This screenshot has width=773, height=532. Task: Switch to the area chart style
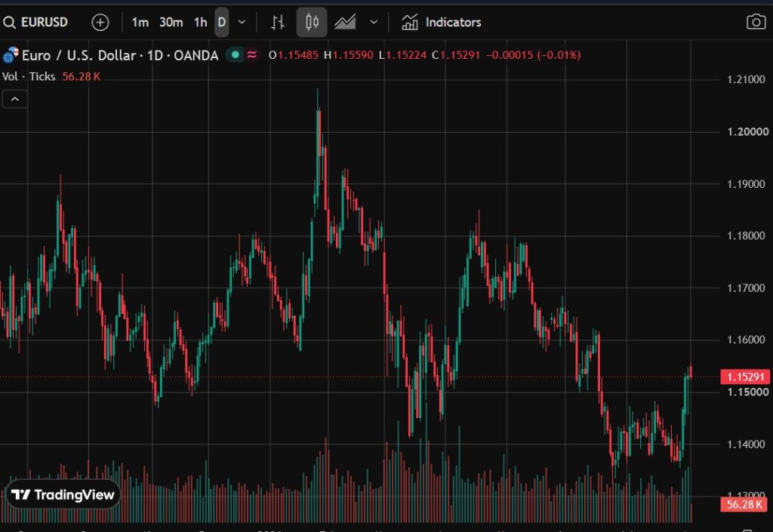[x=345, y=22]
